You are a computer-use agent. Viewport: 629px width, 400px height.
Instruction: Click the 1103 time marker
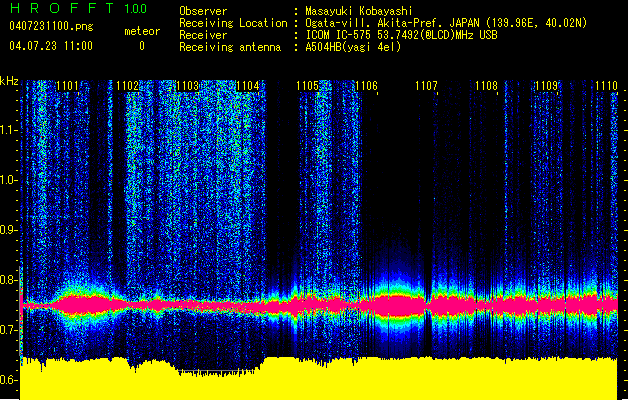pyautogui.click(x=187, y=86)
